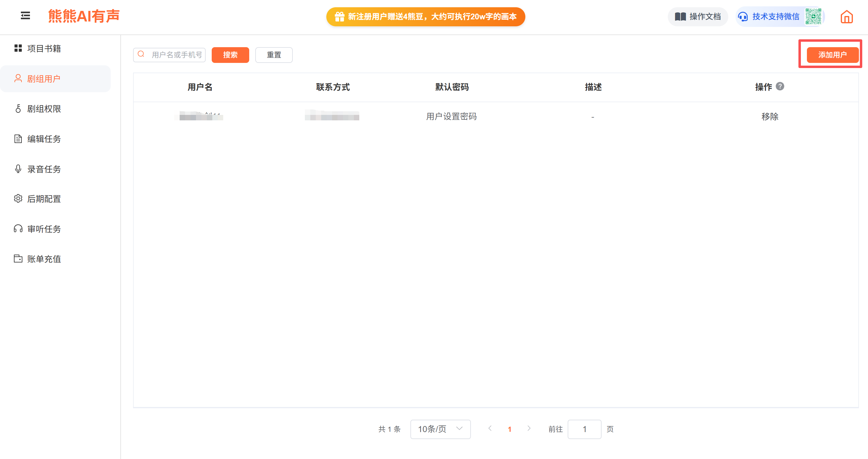
Task: Click the 添加用户 button
Action: click(832, 55)
